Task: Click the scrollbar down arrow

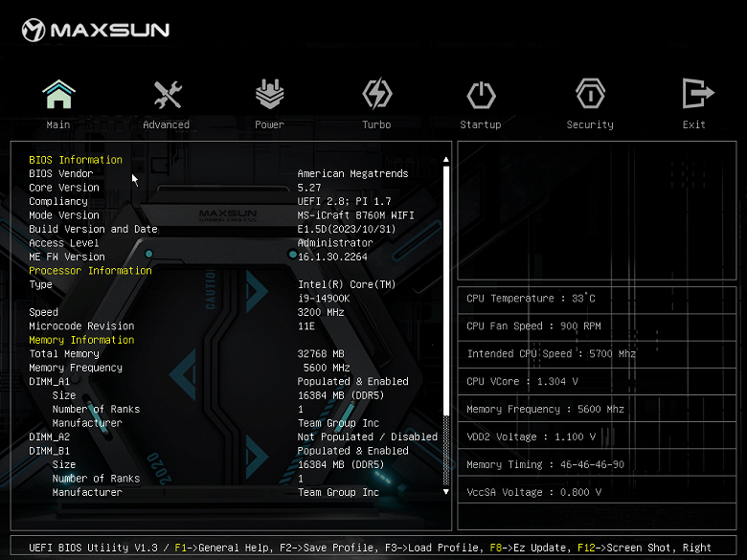Action: [446, 491]
